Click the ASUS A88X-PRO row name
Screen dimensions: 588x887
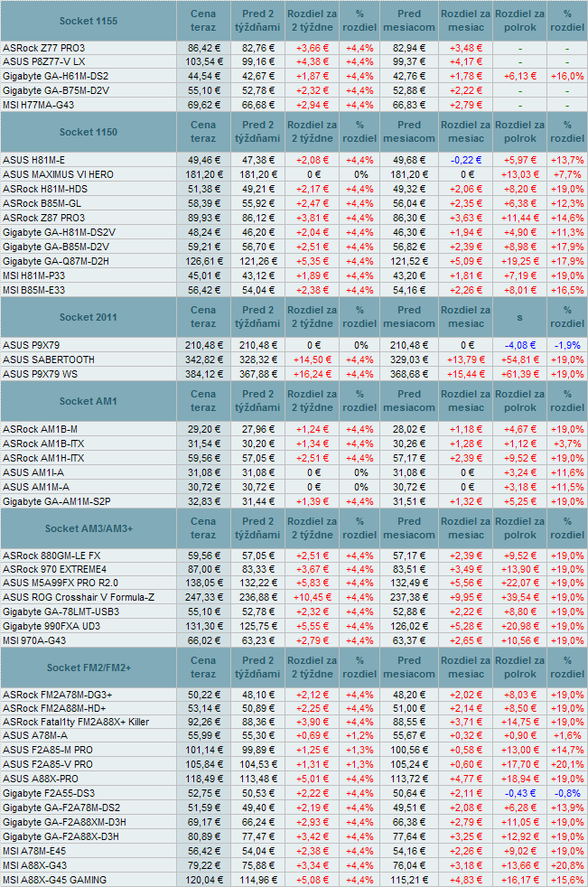[40, 779]
